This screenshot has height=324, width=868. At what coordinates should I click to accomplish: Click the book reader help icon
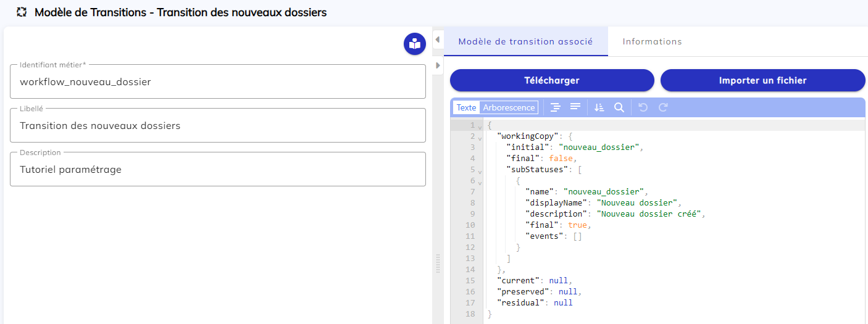[415, 44]
